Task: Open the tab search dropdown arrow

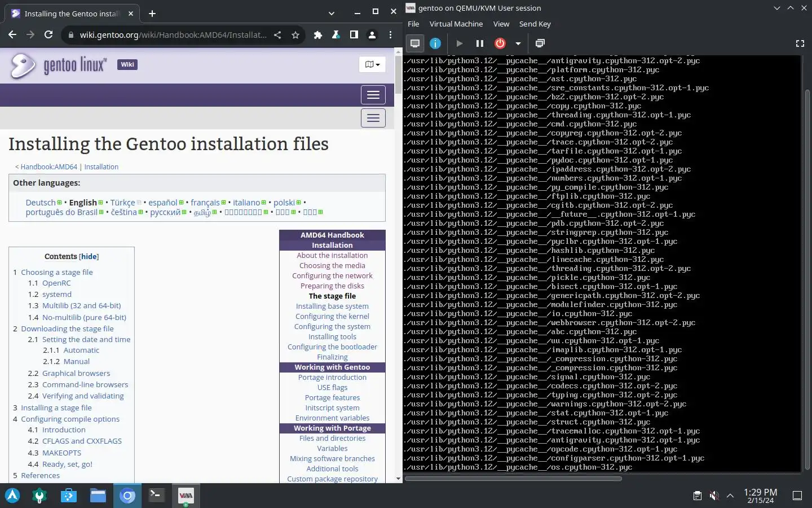Action: coord(332,14)
